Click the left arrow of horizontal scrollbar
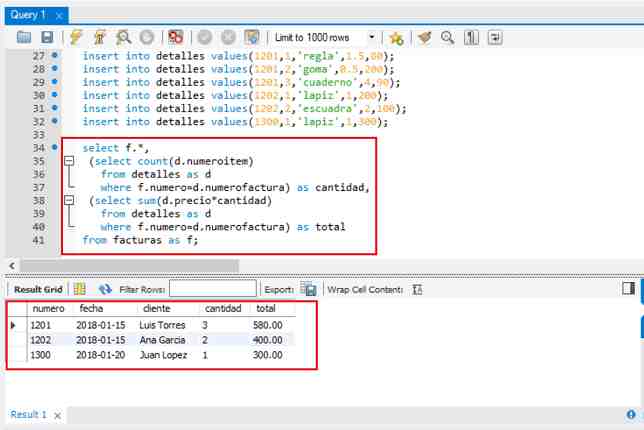 point(12,266)
